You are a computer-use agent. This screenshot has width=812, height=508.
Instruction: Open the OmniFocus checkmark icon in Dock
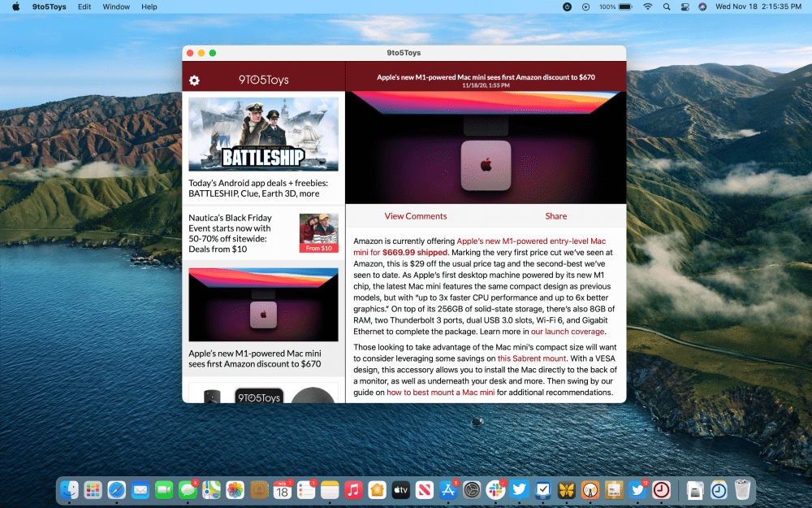(x=543, y=489)
